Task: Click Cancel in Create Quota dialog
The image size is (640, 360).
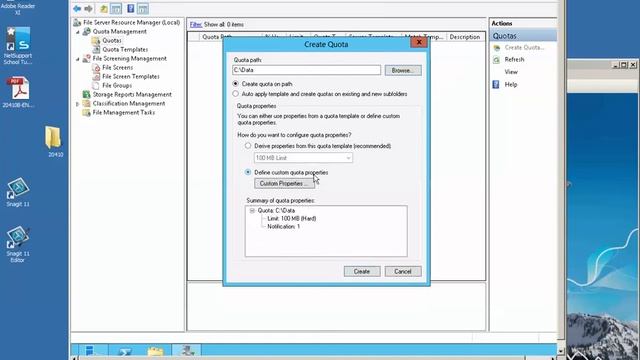Action: coord(403,271)
